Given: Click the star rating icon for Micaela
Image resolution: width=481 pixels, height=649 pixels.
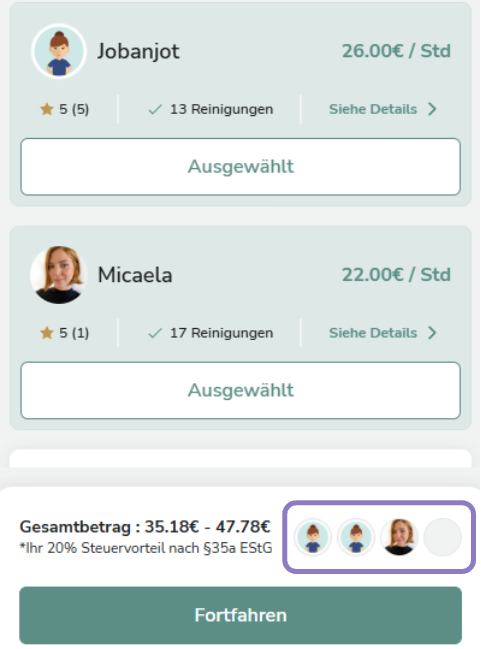Looking at the screenshot, I should [47, 333].
